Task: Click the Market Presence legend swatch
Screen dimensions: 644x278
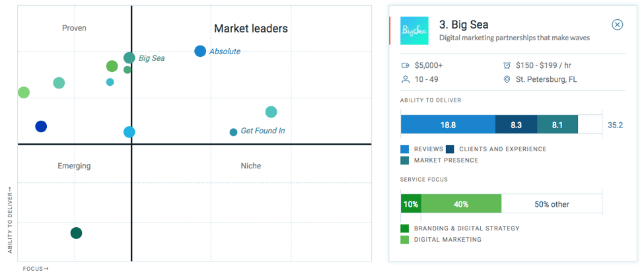Action: click(405, 160)
